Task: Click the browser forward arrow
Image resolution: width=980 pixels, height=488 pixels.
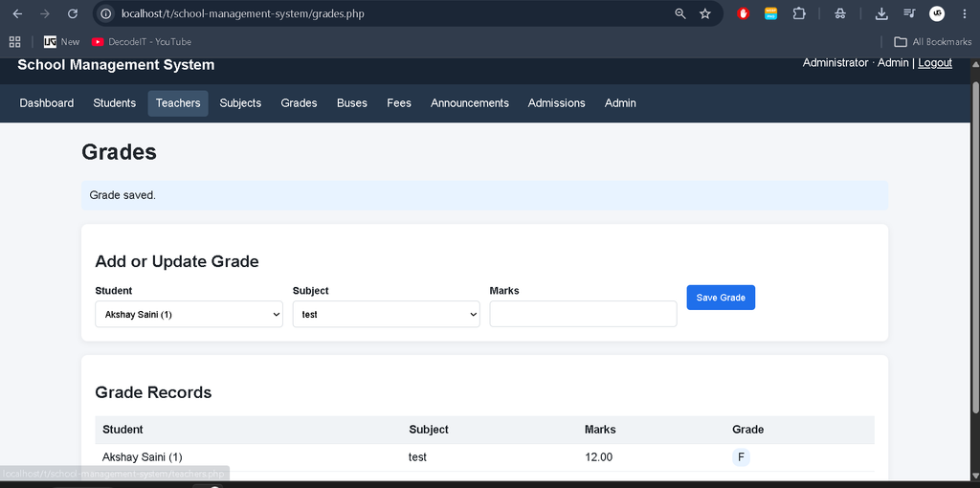Action: tap(45, 13)
